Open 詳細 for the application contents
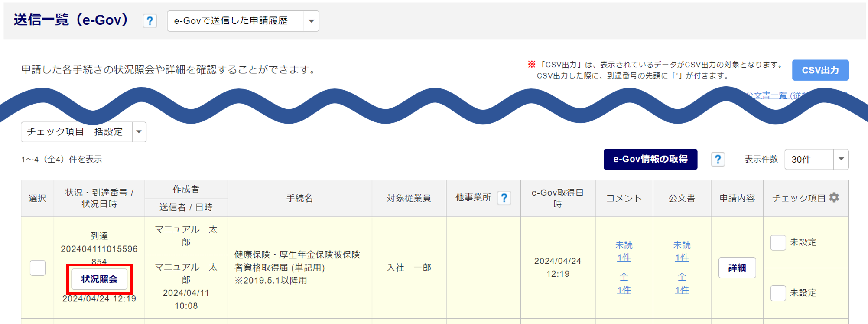The width and height of the screenshot is (868, 324). point(737,268)
